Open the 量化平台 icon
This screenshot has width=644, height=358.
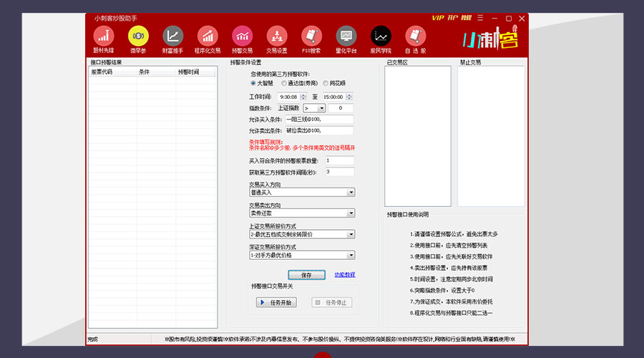(x=346, y=40)
